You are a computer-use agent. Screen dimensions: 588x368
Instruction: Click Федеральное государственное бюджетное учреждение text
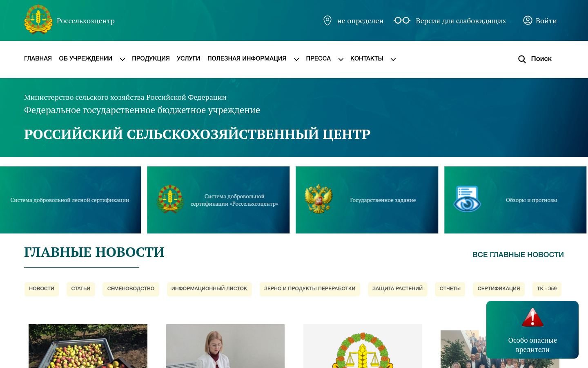[x=142, y=110]
